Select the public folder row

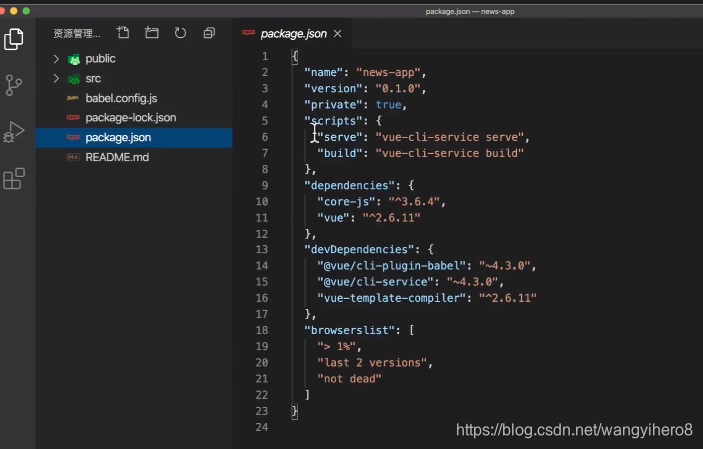tap(134, 59)
